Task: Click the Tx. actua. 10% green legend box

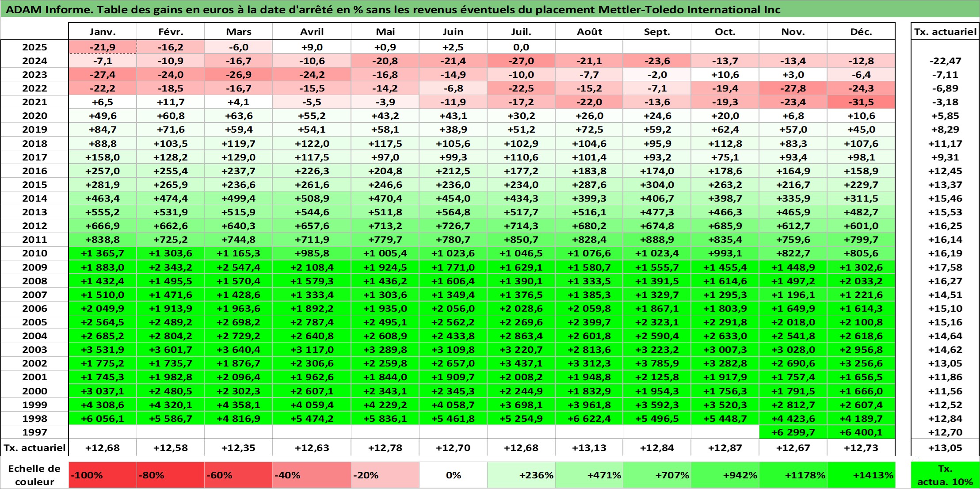Action: pyautogui.click(x=945, y=475)
